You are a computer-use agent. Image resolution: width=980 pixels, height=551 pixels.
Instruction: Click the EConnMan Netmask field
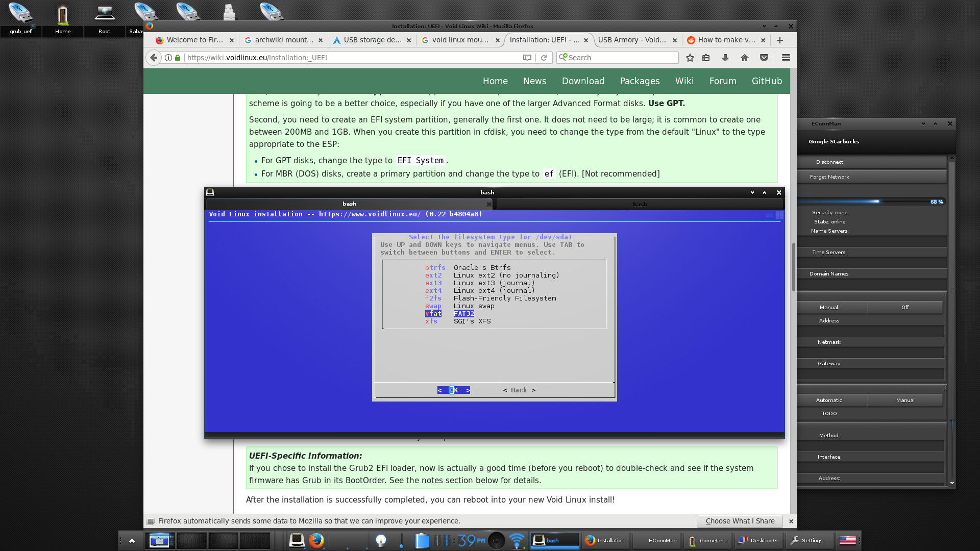point(871,353)
